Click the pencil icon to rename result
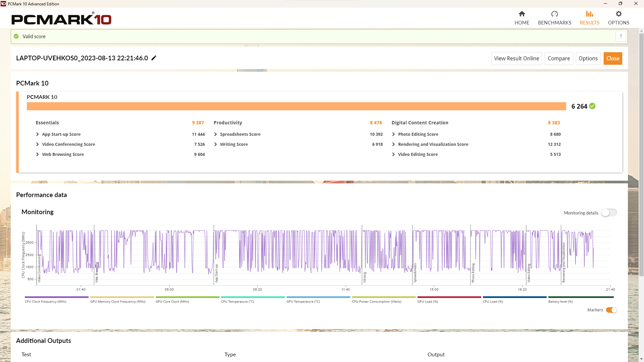 [x=154, y=58]
